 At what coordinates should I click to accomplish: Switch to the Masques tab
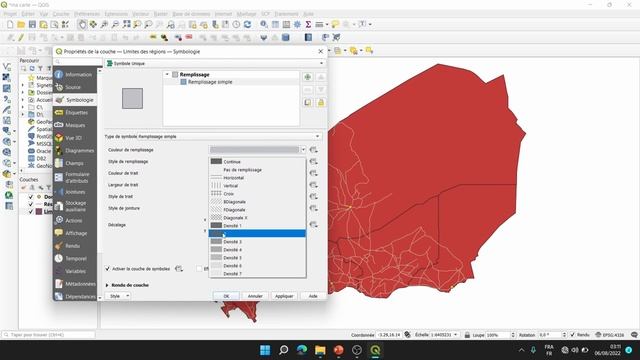coord(75,125)
